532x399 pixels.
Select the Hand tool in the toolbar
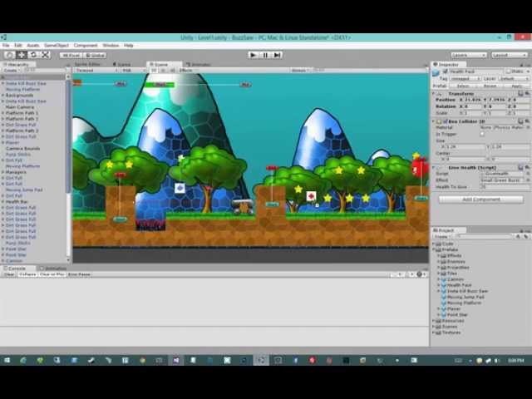pyautogui.click(x=9, y=55)
